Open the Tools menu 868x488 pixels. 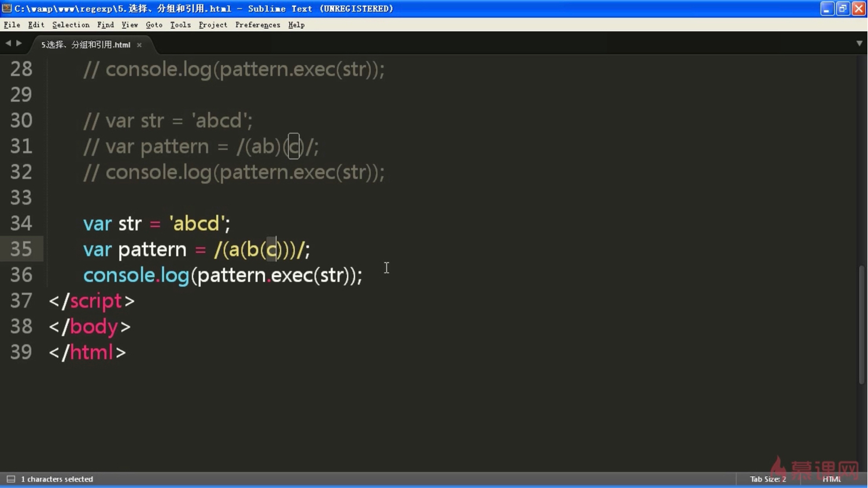(x=180, y=25)
